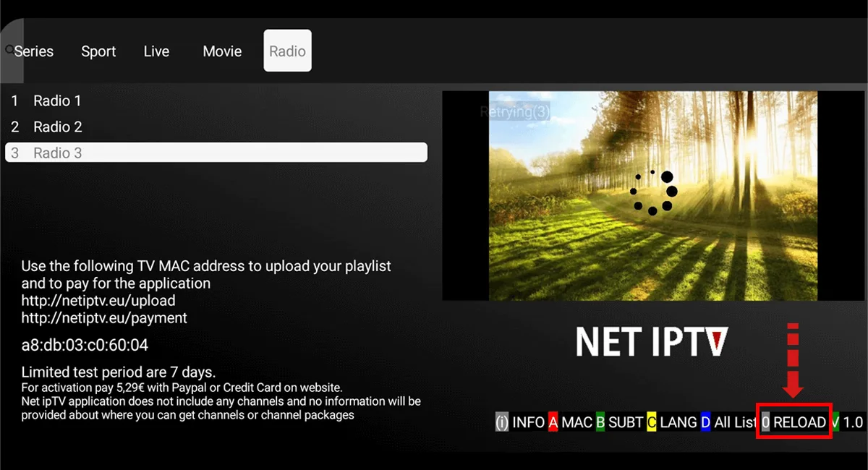Click the search icon beside Series
Screen dimensions: 868x470
9,50
